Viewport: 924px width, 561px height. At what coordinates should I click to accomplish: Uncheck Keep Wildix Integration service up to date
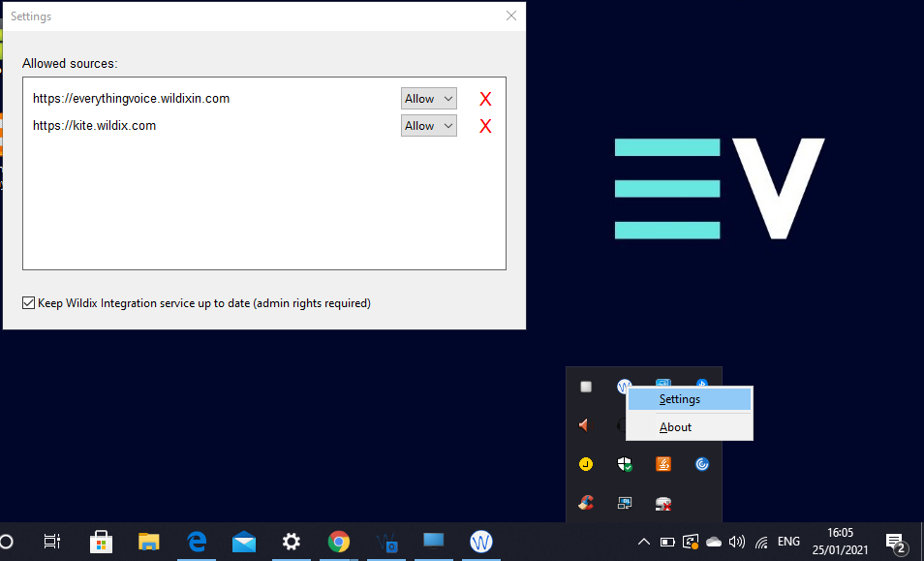[28, 303]
